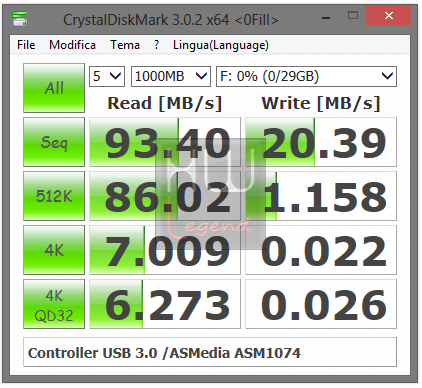This screenshot has height=388, width=422.
Task: Expand the test size dropdown showing 1000MB
Action: 171,77
